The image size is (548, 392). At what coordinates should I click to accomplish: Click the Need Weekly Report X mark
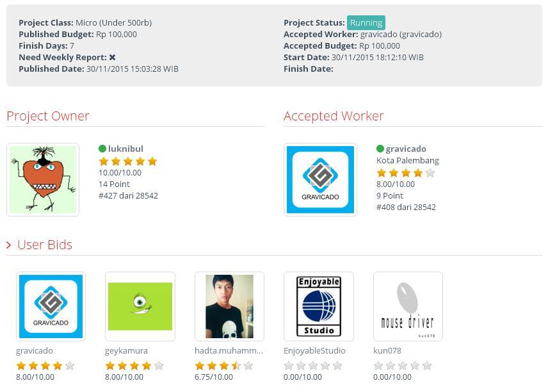point(112,57)
